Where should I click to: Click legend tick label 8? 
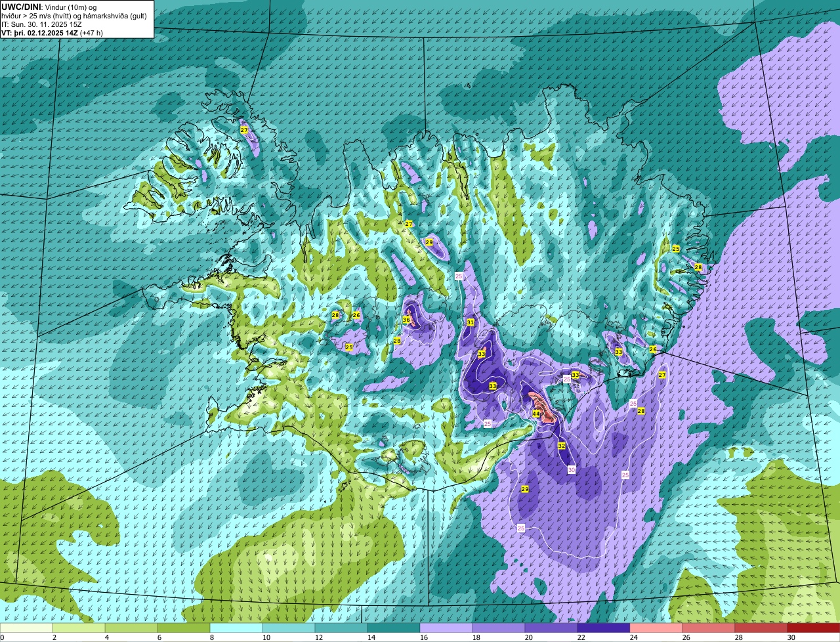click(211, 637)
